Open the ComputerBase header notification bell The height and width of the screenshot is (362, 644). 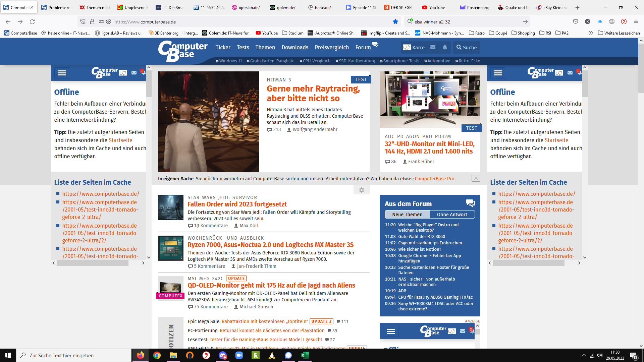445,48
